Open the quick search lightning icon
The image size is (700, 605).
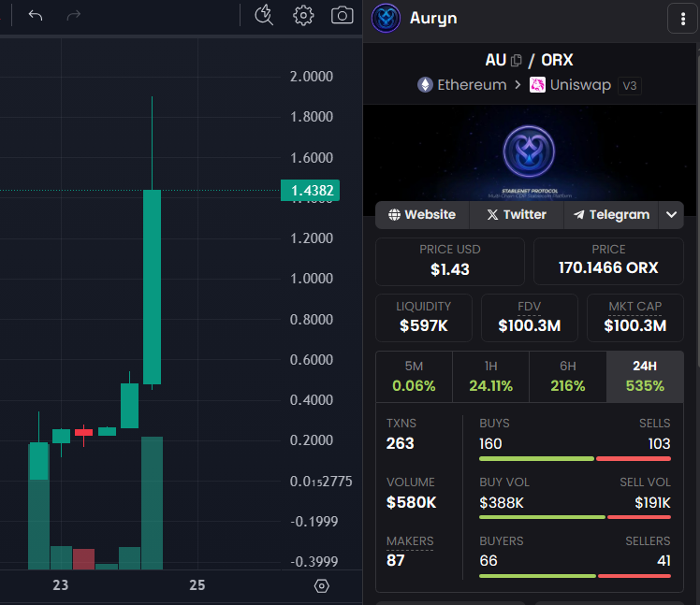[x=264, y=15]
